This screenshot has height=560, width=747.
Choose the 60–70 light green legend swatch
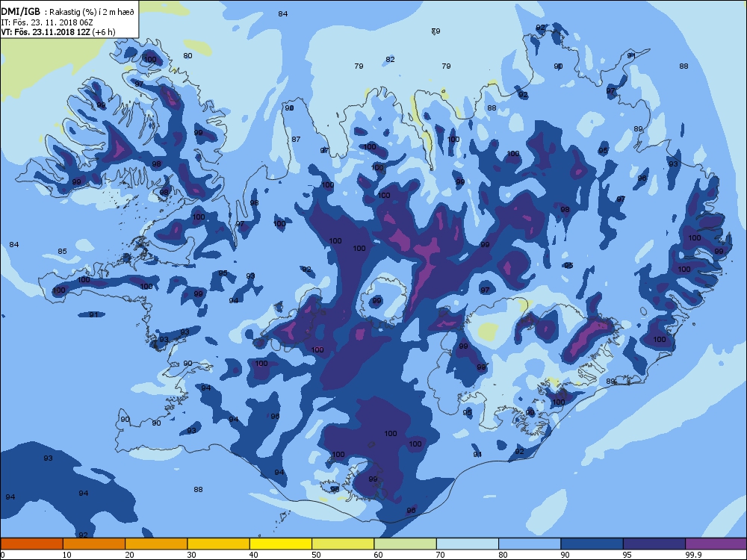tap(406, 544)
